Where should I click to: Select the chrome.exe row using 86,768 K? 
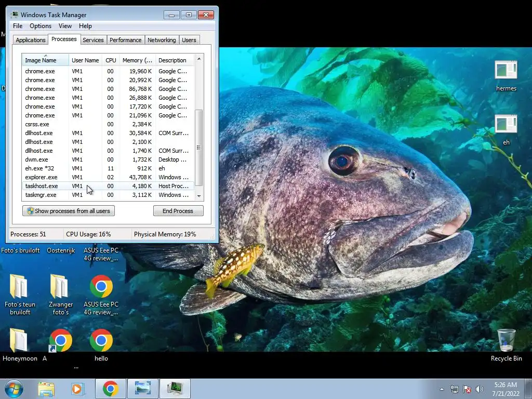pos(108,89)
